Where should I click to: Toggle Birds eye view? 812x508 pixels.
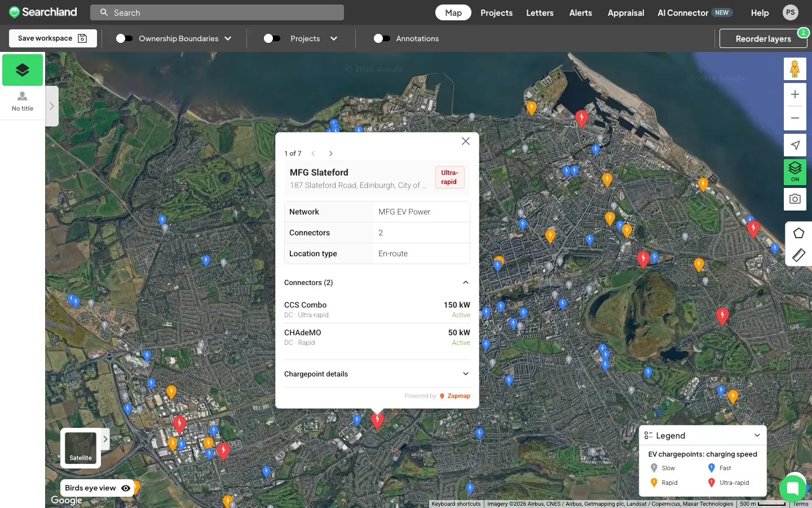pos(97,488)
